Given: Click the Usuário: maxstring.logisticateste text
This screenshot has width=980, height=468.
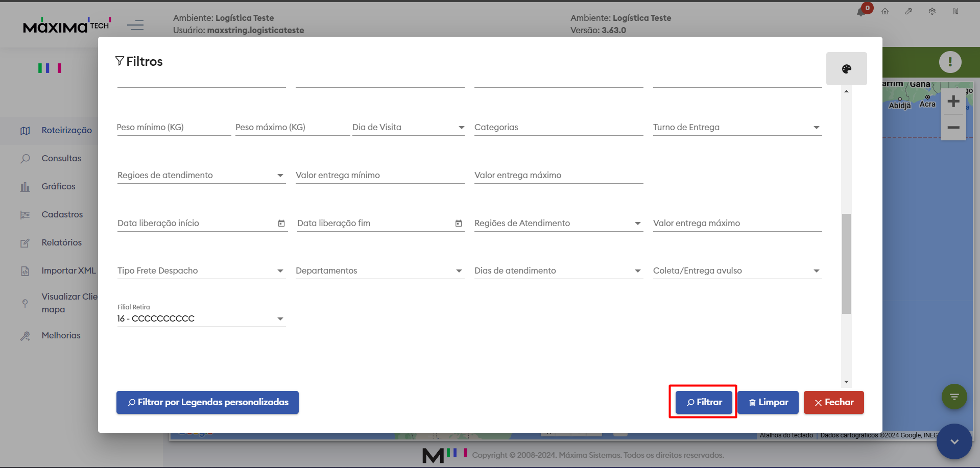Looking at the screenshot, I should (x=238, y=30).
